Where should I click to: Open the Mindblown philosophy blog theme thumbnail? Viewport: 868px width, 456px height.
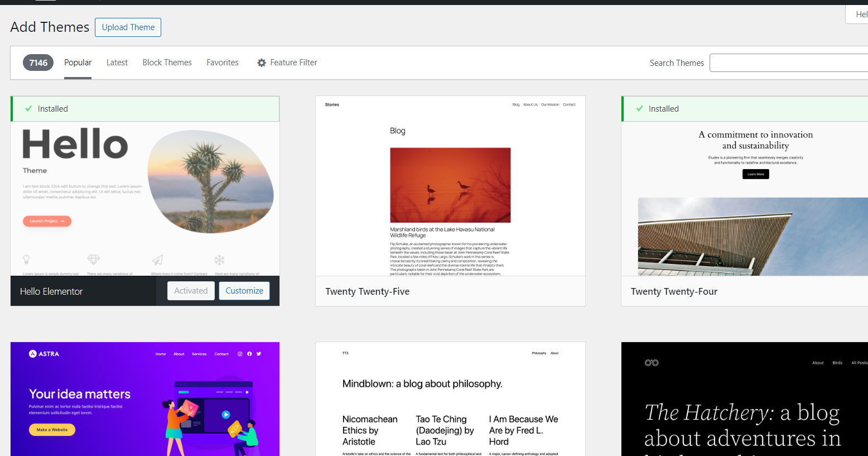point(450,399)
